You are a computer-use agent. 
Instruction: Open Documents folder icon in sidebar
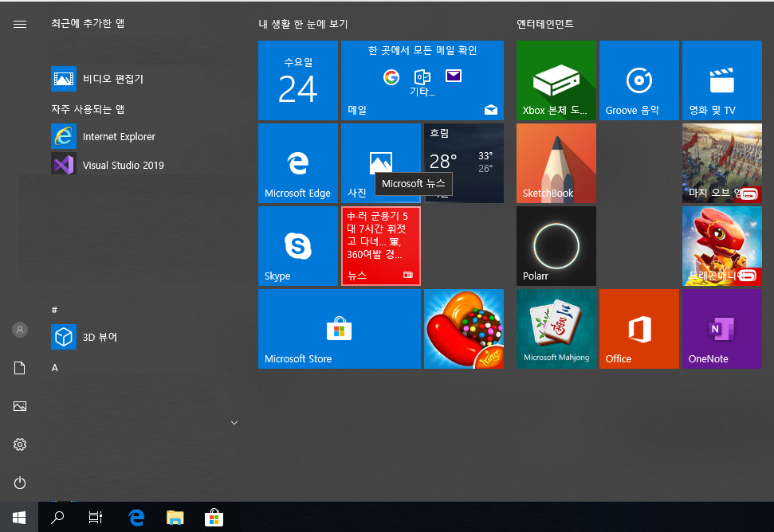tap(20, 368)
